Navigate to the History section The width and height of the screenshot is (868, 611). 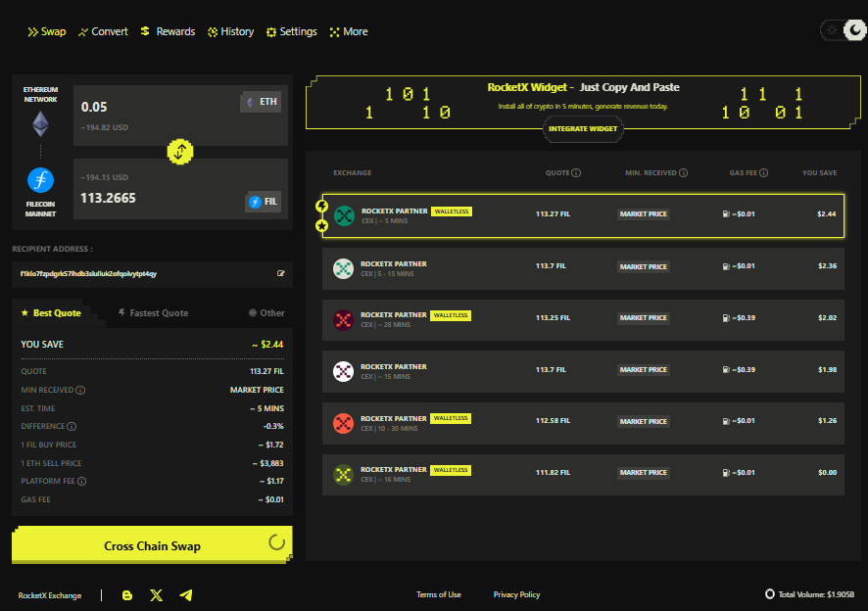pos(231,30)
